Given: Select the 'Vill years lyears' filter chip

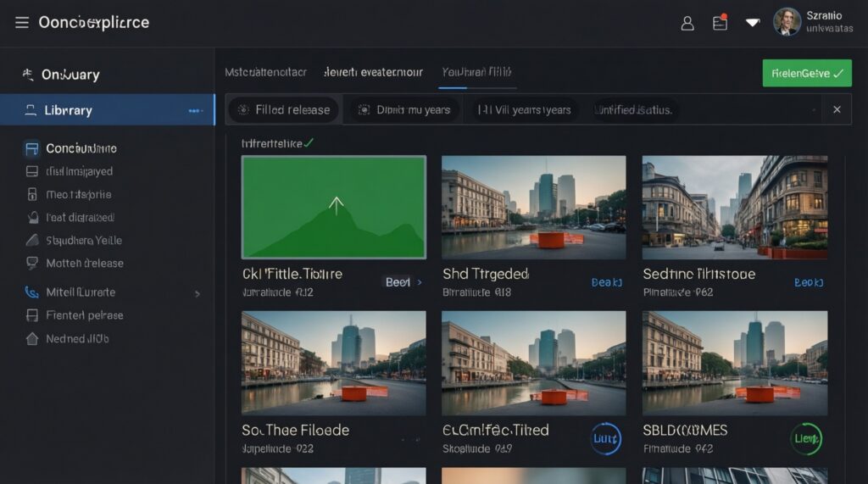Looking at the screenshot, I should (x=524, y=109).
